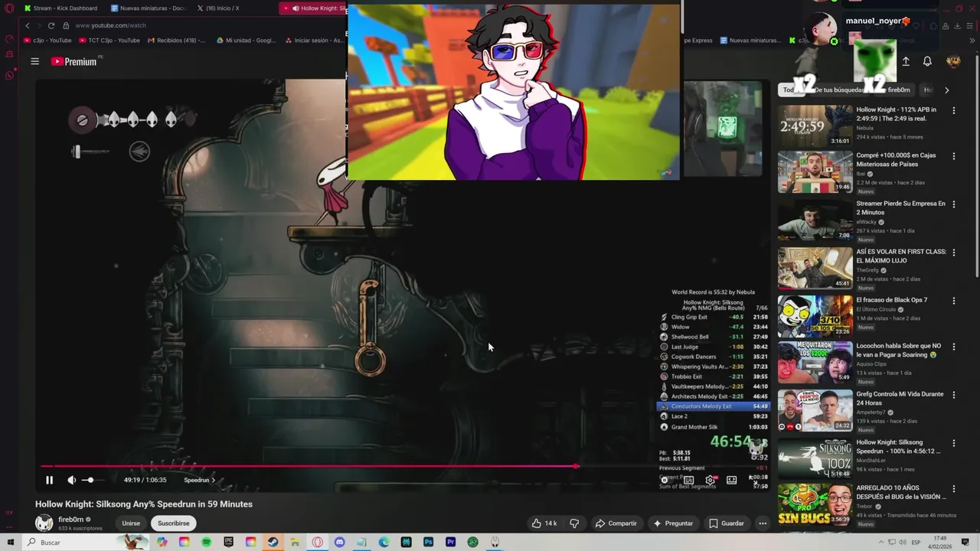Open YouTube notifications bell
Screen dimensions: 980x551
click(x=927, y=61)
